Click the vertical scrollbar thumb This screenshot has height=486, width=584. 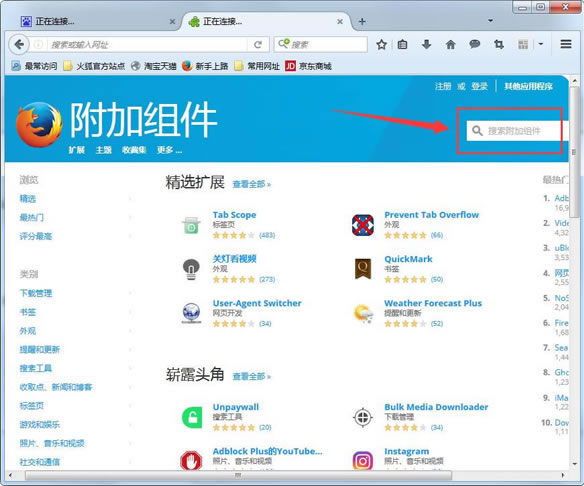point(574,151)
